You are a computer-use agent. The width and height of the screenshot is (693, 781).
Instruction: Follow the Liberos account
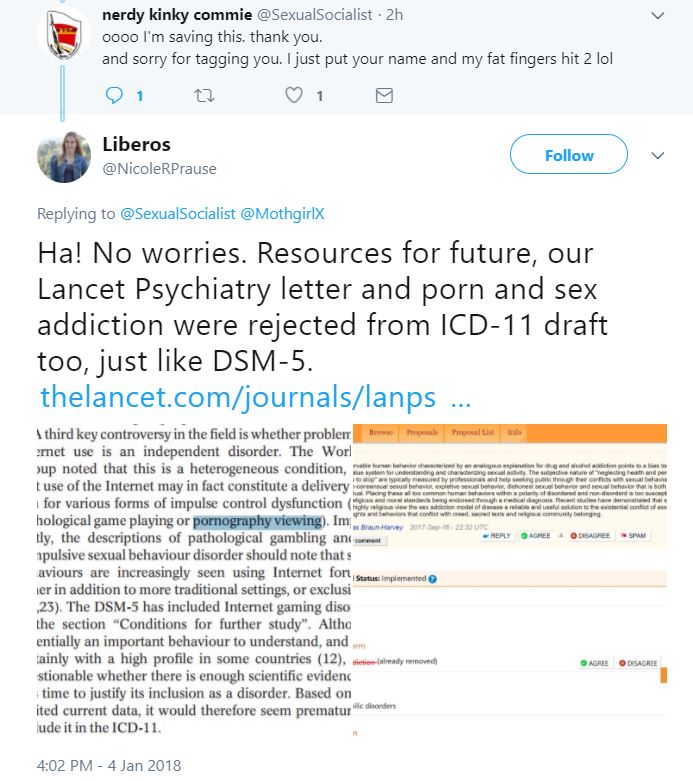point(568,154)
